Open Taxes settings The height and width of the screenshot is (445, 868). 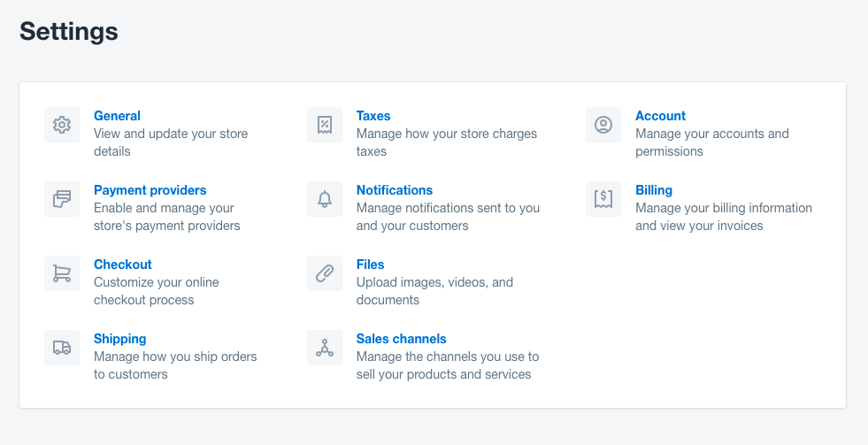click(x=373, y=116)
